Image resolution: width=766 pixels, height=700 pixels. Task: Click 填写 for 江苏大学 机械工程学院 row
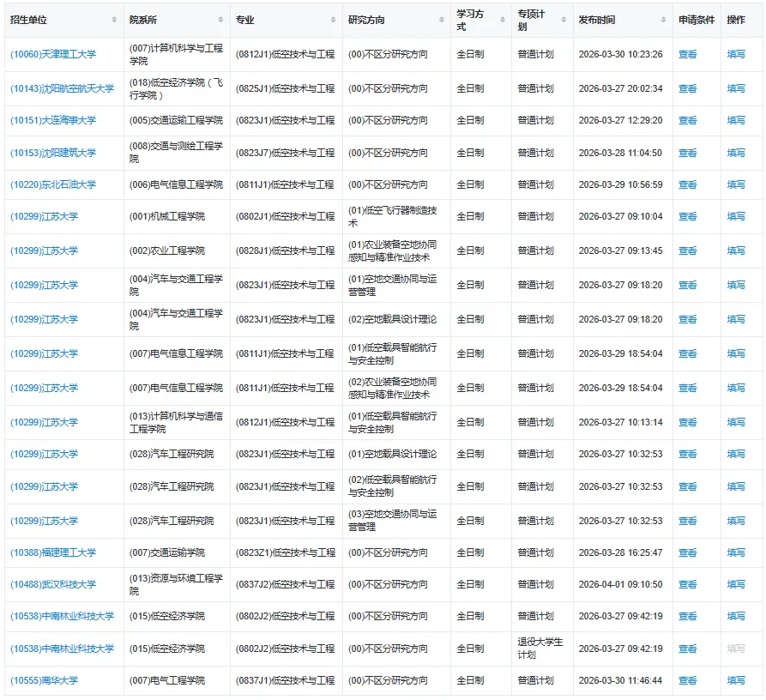[736, 216]
